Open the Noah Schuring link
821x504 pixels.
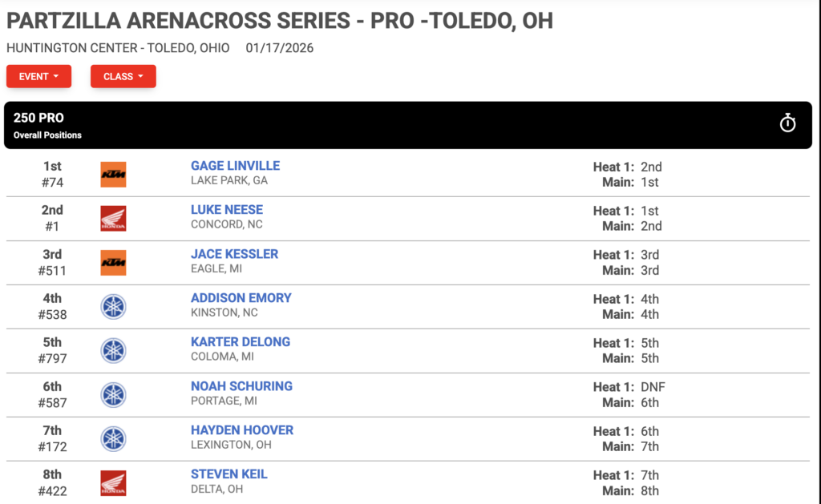click(x=241, y=386)
